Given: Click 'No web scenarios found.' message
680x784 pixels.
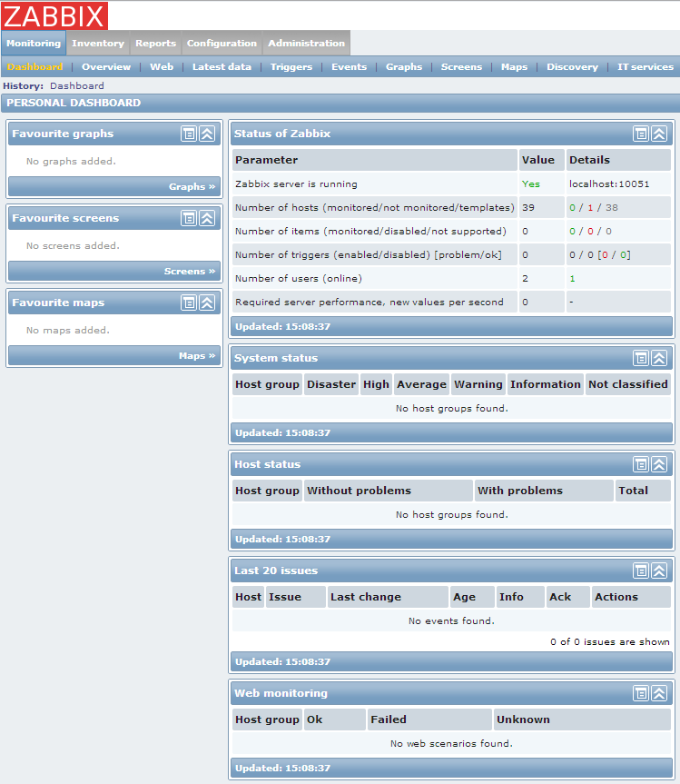Looking at the screenshot, I should [x=451, y=743].
